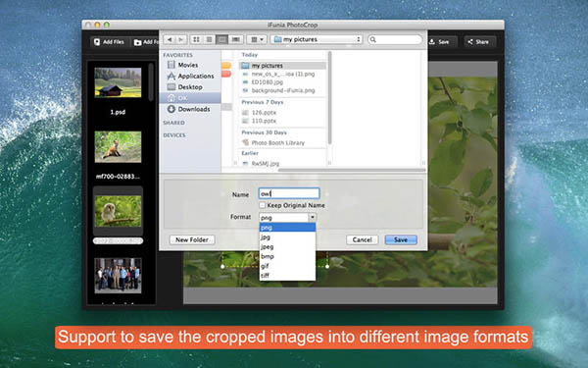Viewport: 588px width, 368px height.
Task: Select the home folder in sidebar
Action: click(190, 98)
